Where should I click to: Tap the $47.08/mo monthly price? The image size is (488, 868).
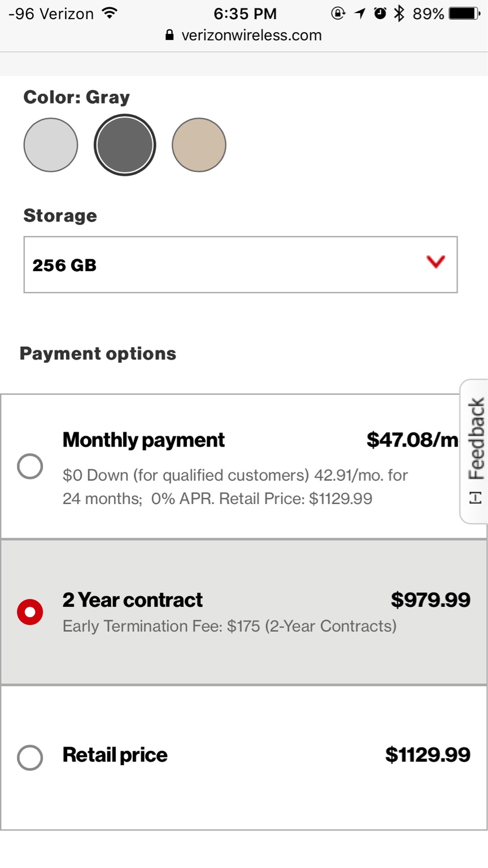point(412,440)
